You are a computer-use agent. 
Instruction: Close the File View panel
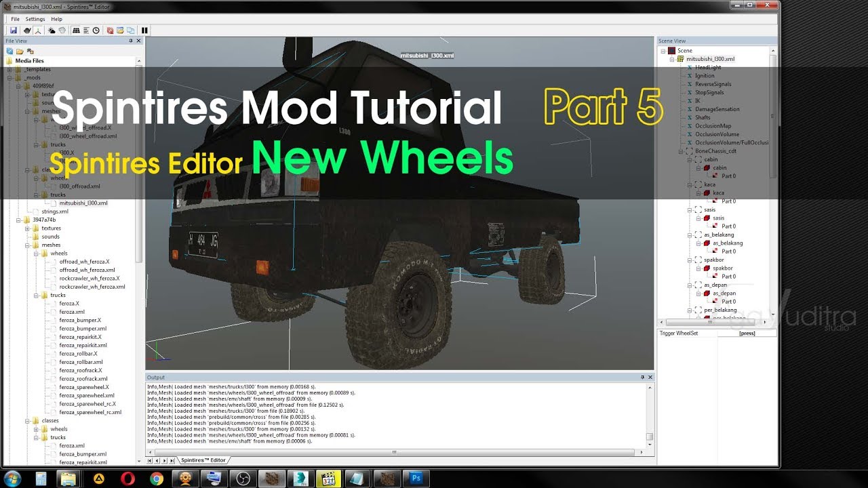[139, 41]
